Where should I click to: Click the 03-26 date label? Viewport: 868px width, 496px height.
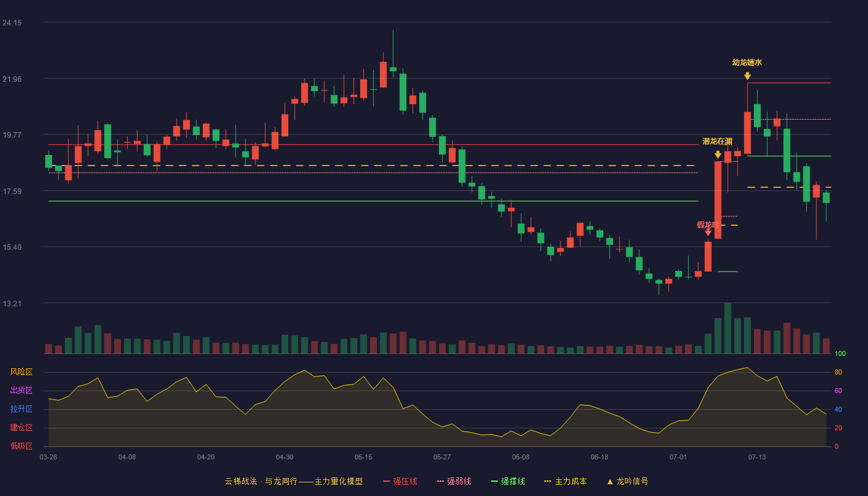48,457
